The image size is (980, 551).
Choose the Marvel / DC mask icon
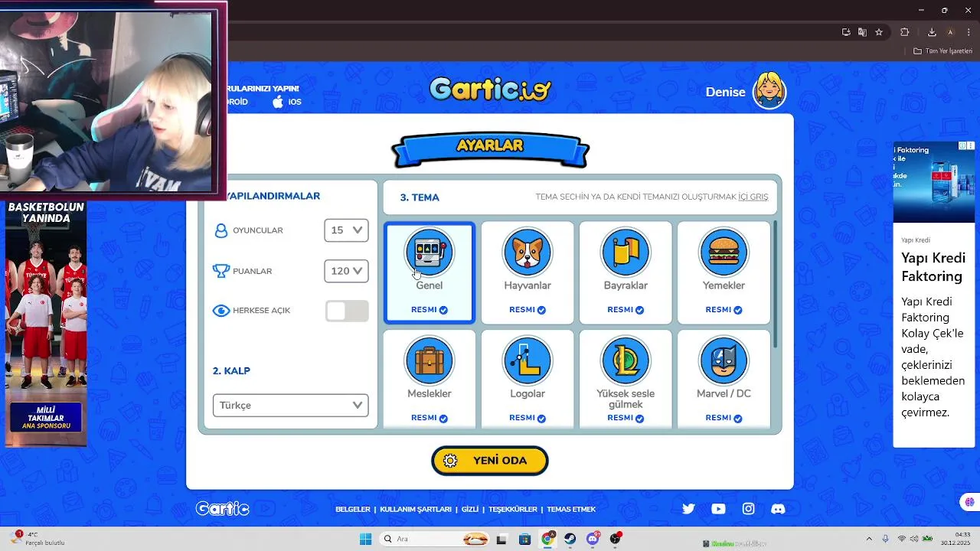724,360
